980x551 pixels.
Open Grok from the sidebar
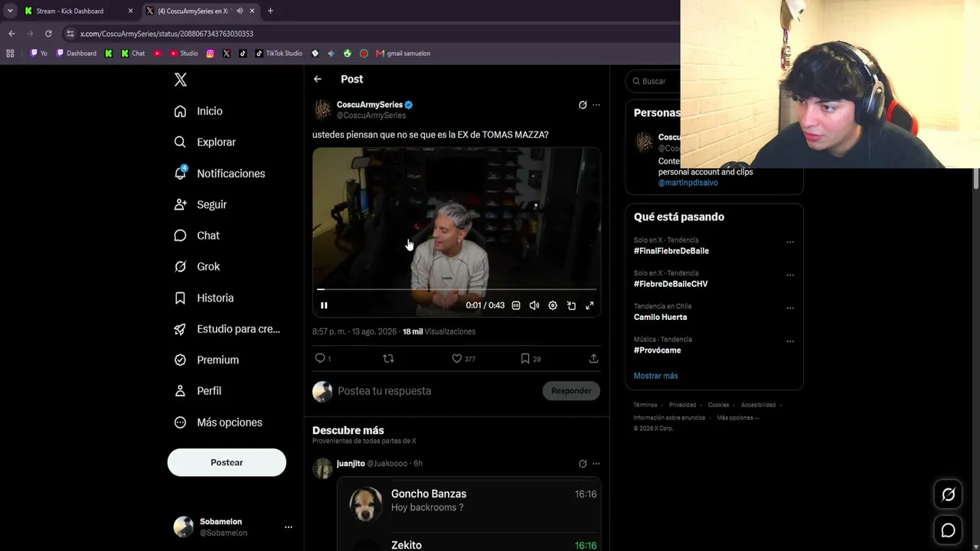pos(197,266)
